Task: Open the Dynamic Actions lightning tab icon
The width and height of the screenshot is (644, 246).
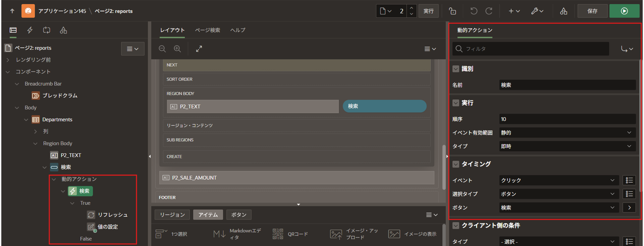Action: click(30, 30)
